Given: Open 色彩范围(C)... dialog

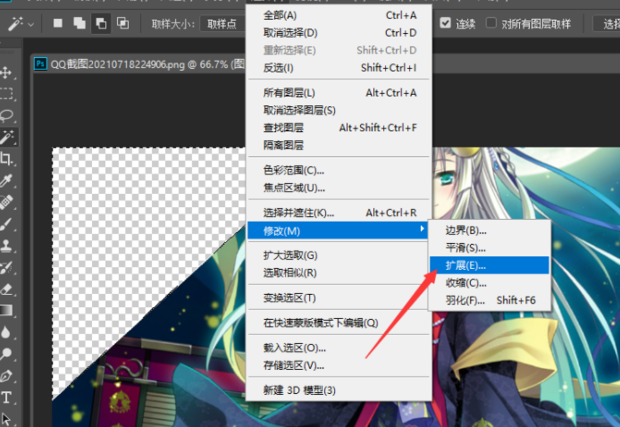Looking at the screenshot, I should [x=339, y=170].
